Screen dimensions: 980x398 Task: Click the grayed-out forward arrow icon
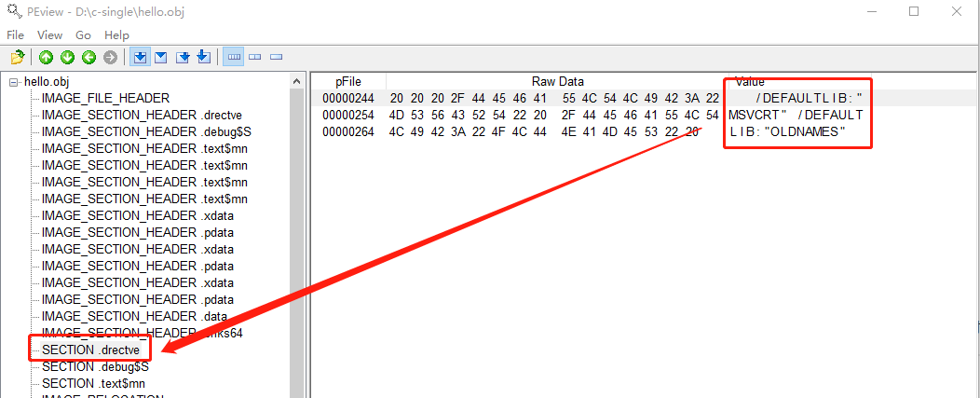[111, 58]
